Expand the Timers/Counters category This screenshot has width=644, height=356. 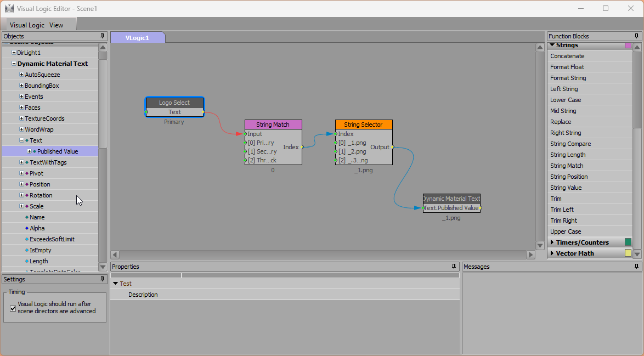pyautogui.click(x=552, y=242)
